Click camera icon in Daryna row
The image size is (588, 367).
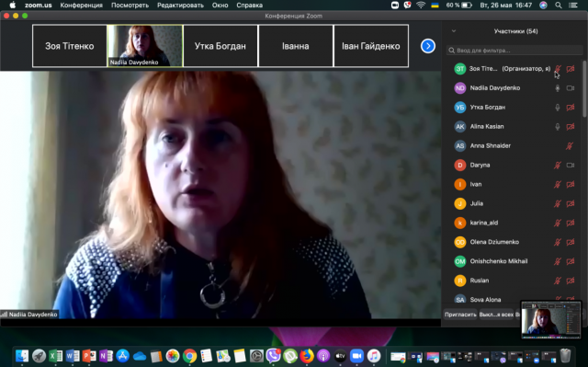click(x=570, y=166)
